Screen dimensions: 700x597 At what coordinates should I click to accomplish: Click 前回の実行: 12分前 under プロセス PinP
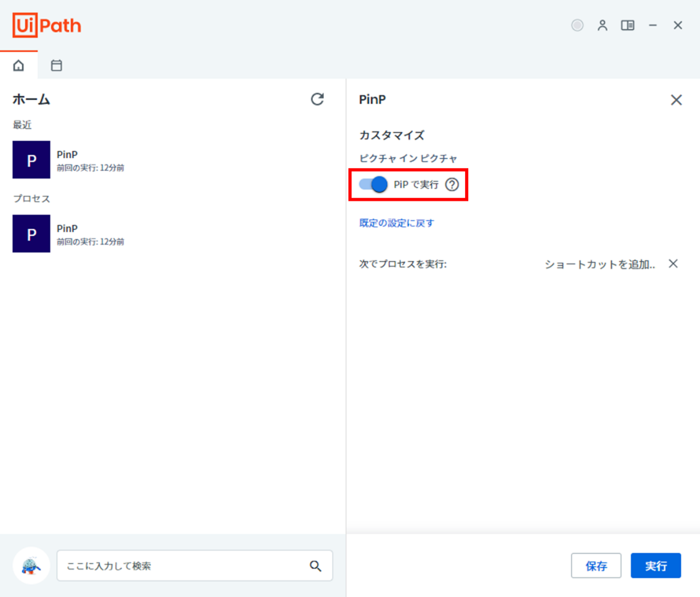pos(90,242)
